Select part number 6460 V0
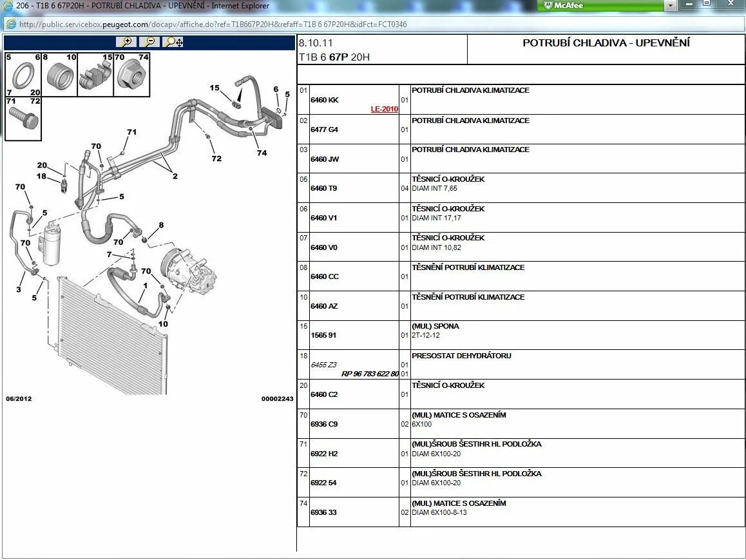The height and width of the screenshot is (560, 746). pyautogui.click(x=324, y=247)
